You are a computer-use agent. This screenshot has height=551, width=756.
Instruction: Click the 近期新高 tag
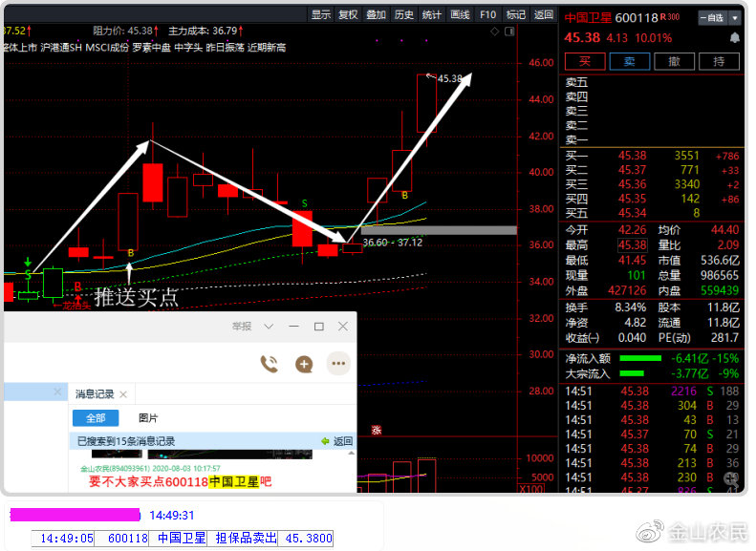(267, 48)
